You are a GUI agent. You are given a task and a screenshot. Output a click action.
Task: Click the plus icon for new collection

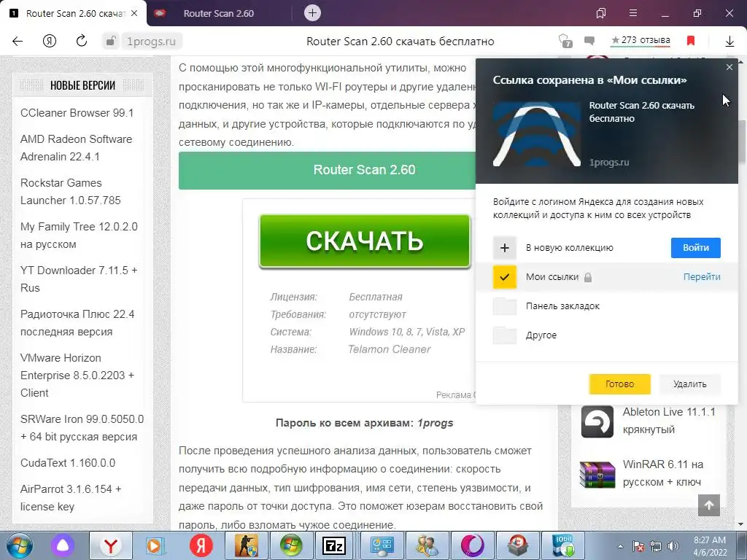505,248
